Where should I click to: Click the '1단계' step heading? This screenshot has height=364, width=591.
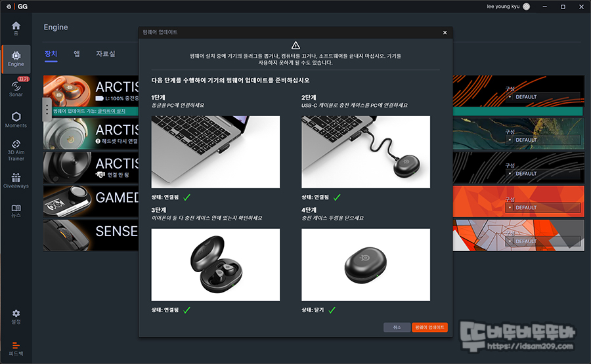pyautogui.click(x=158, y=97)
